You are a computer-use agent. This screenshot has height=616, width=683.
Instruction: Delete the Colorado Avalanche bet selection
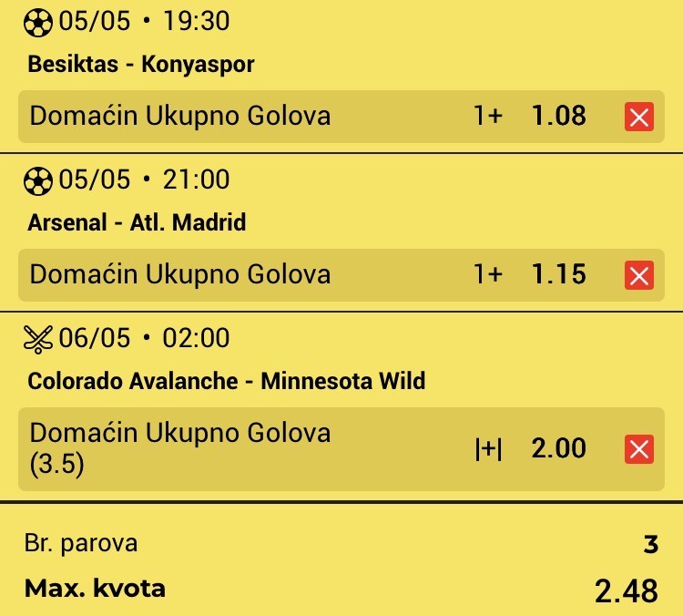(639, 449)
